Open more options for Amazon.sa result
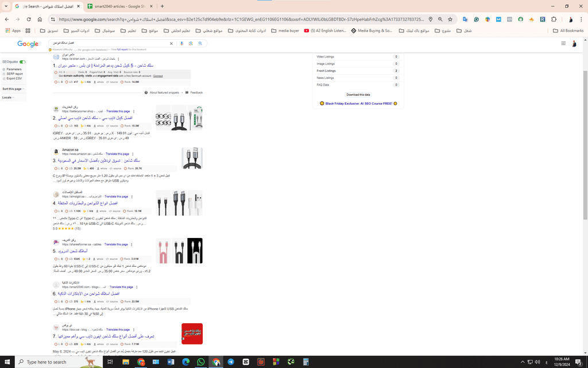Image resolution: width=588 pixels, height=368 pixels. tap(133, 154)
